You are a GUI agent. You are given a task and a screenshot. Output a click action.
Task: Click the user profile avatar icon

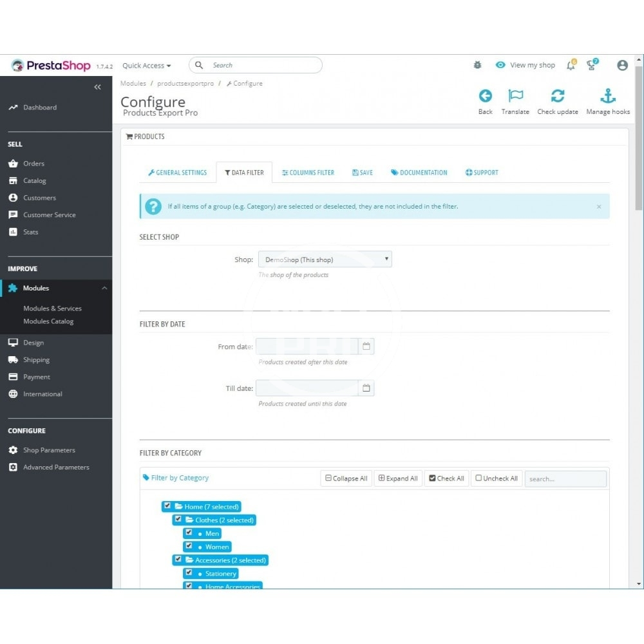click(x=622, y=65)
